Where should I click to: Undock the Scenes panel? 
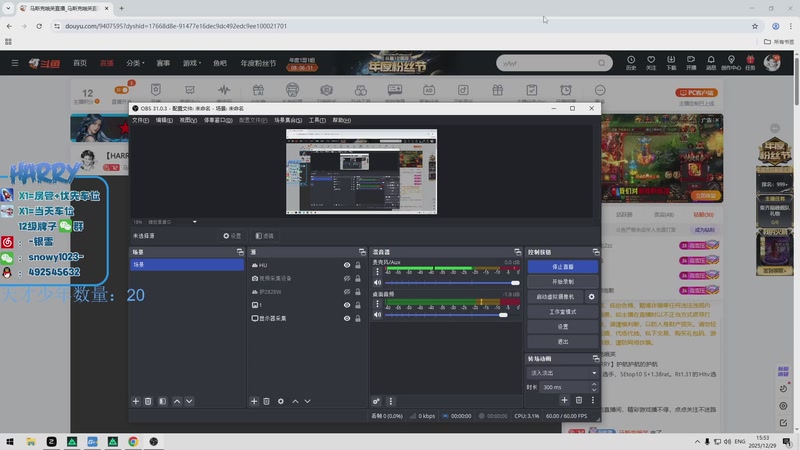pos(240,252)
